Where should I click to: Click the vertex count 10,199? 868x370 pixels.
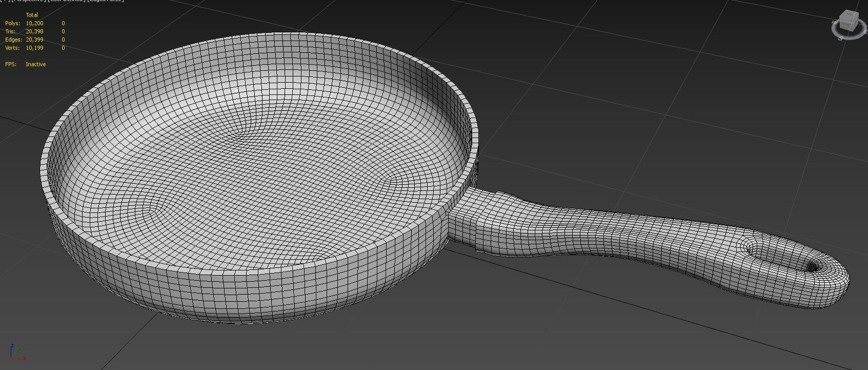(34, 48)
